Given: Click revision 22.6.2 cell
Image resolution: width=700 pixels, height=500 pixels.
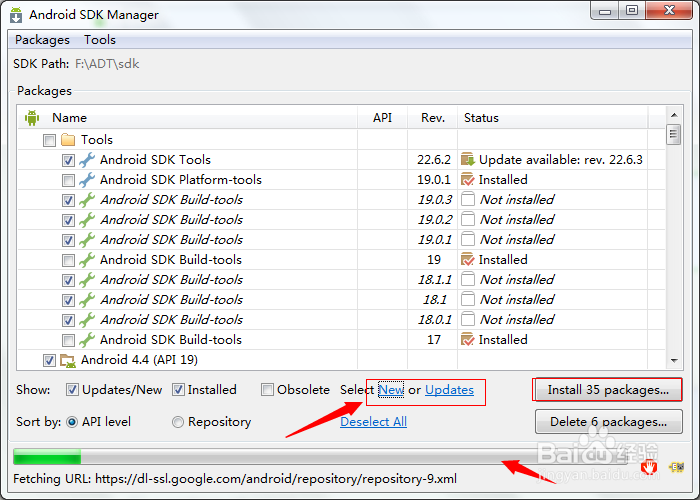Looking at the screenshot, I should 433,160.
